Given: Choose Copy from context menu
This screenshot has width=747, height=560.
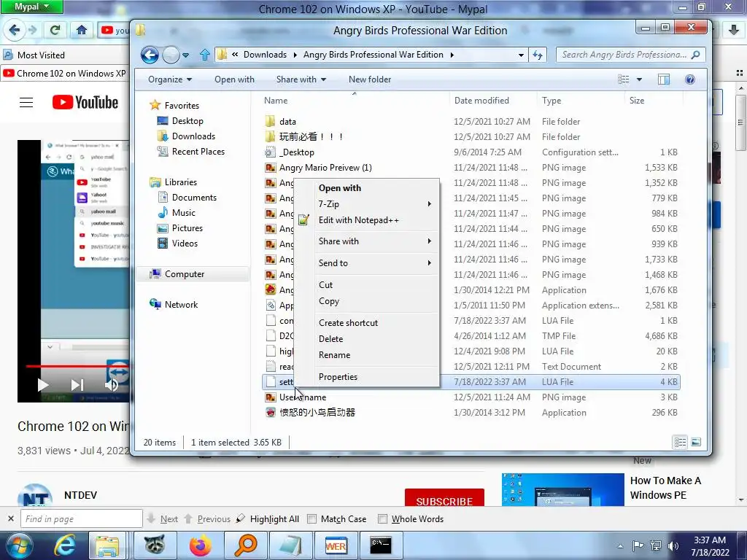Looking at the screenshot, I should pos(376,301).
